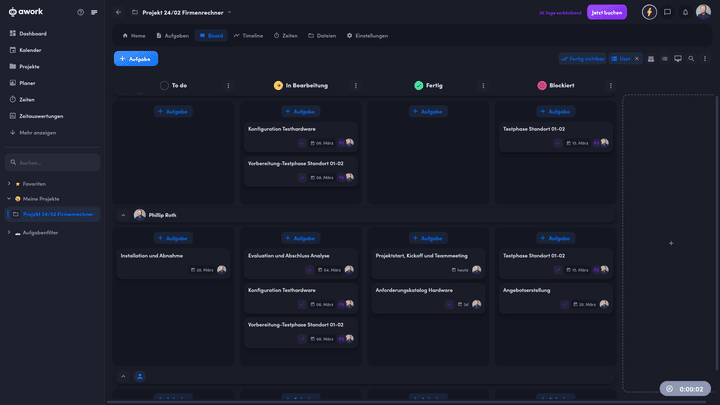720x405 pixels.
Task: Toggle Fertig sichtbar filter
Action: tap(582, 59)
